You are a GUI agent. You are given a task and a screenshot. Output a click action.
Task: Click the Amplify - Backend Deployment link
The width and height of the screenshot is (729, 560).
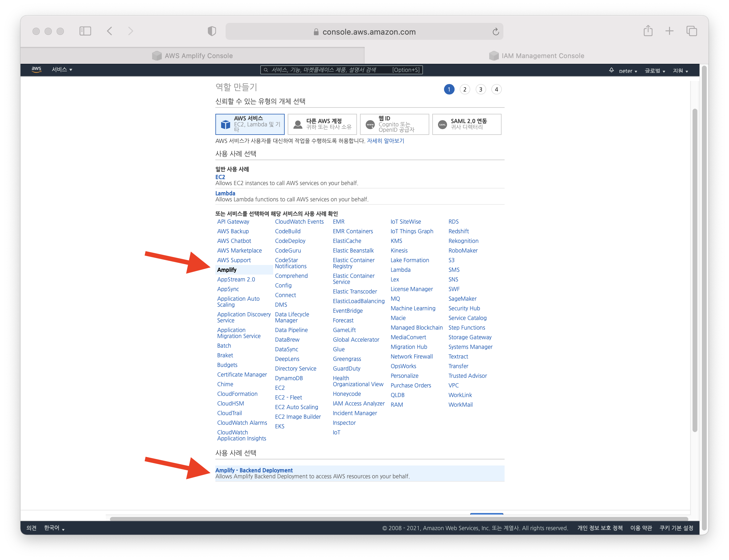254,470
